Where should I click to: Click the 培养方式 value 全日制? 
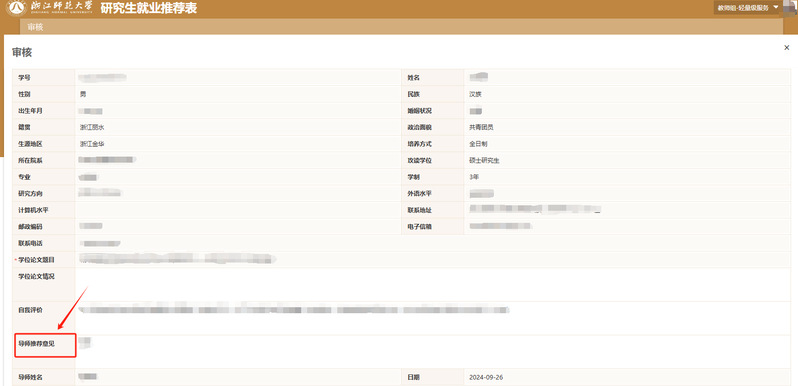coord(478,144)
